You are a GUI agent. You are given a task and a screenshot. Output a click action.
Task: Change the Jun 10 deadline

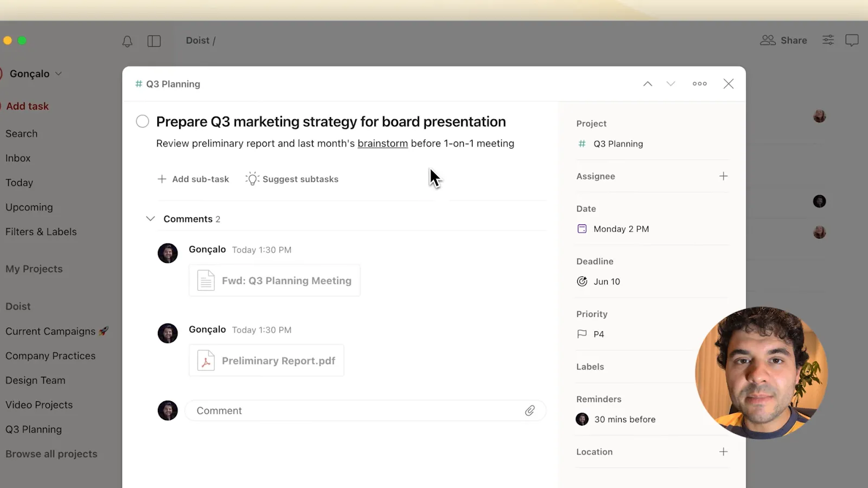pos(607,281)
